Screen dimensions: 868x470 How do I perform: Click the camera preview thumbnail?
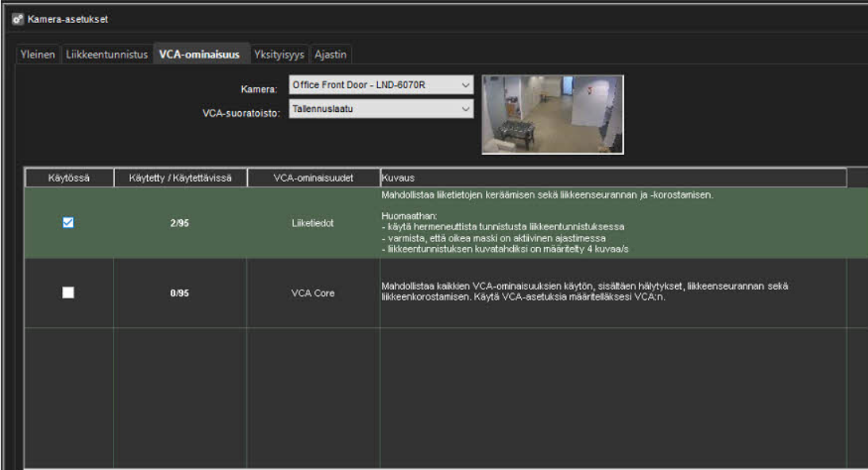click(x=552, y=114)
